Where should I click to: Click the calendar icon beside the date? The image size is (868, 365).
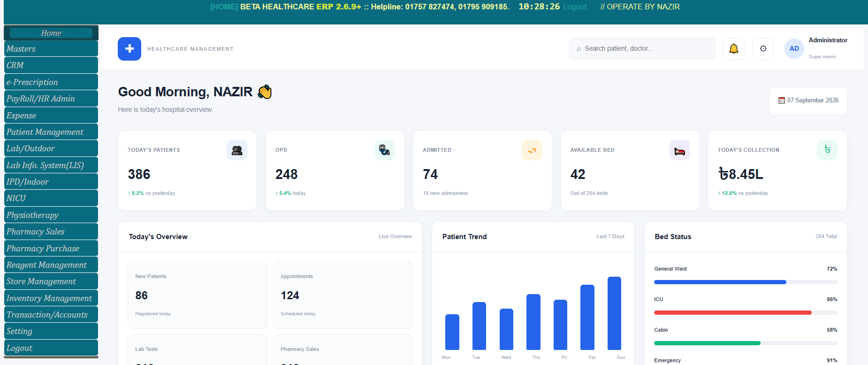click(x=782, y=101)
